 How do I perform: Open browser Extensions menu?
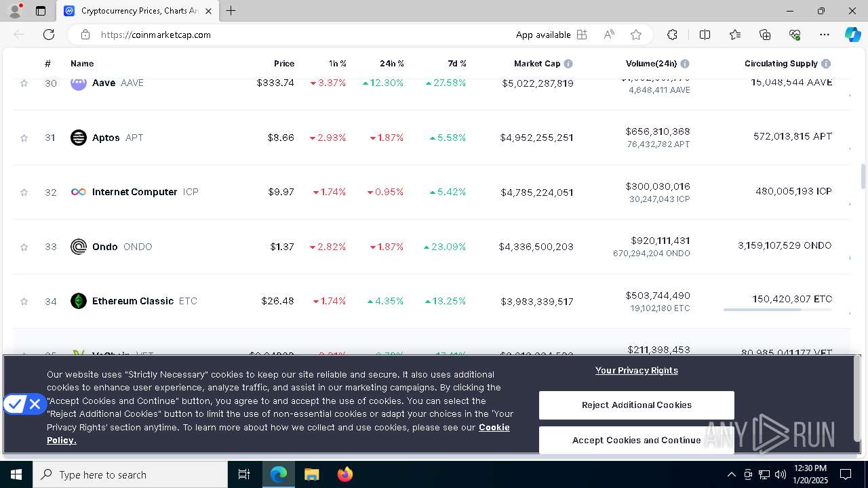[672, 35]
